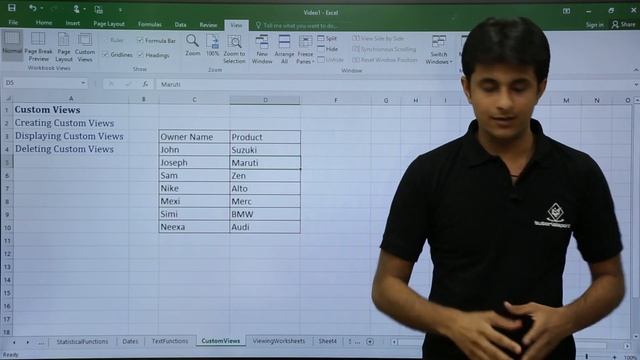Open the Zoom magnifier tool

pos(192,45)
